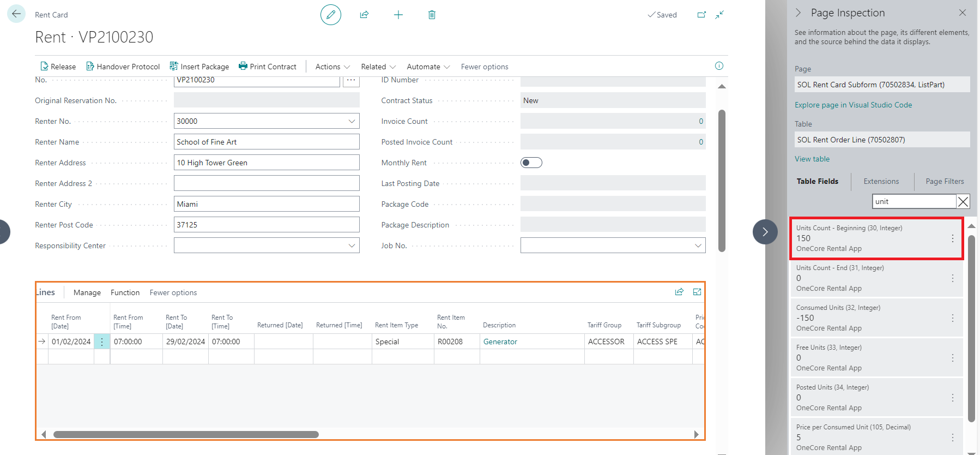Clear the unit search filter
The width and height of the screenshot is (980, 455).
tap(963, 202)
